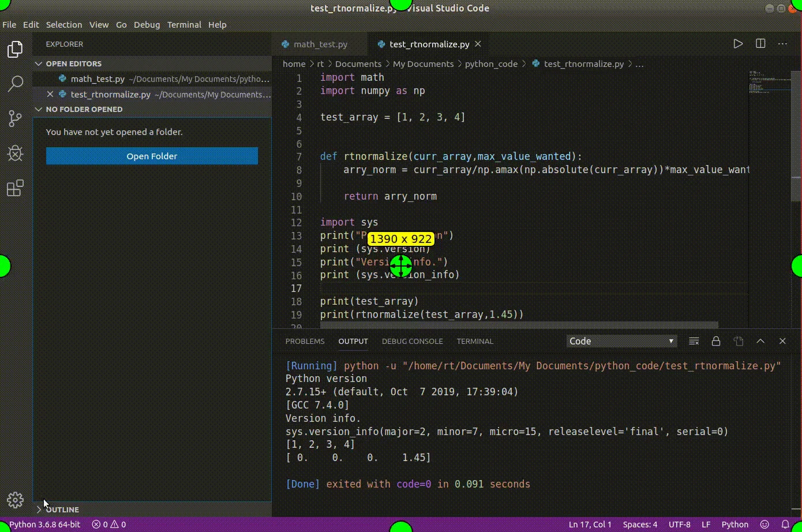
Task: Change encoding via UTF-8 status item
Action: pos(679,524)
